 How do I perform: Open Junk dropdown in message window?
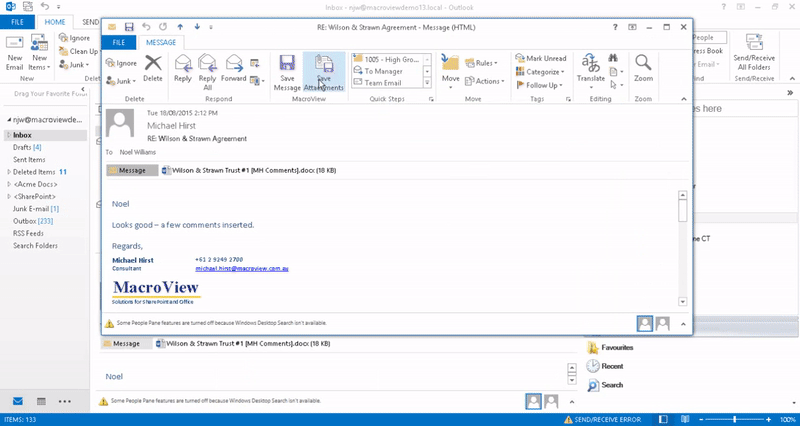click(x=121, y=81)
